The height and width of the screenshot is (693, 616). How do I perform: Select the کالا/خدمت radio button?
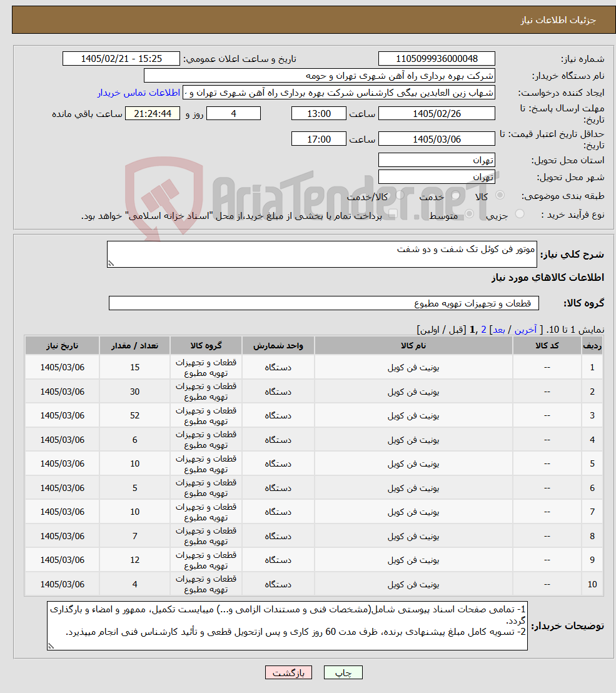point(400,195)
